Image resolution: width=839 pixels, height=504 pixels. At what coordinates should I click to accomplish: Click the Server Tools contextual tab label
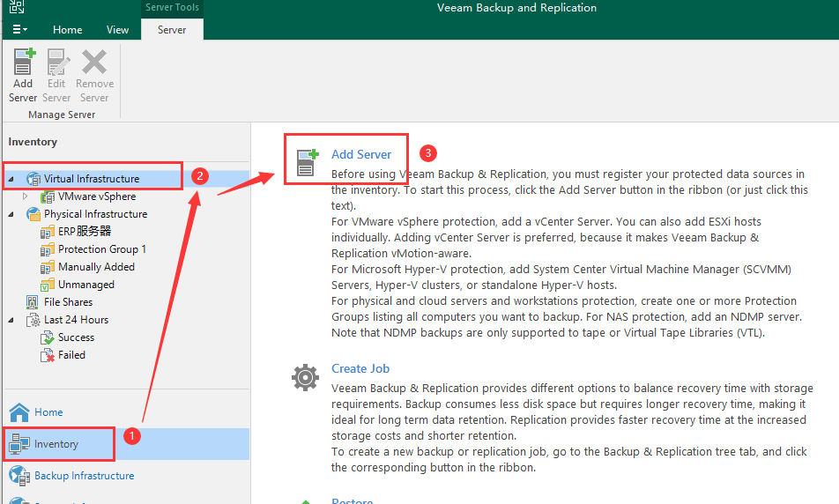click(172, 8)
